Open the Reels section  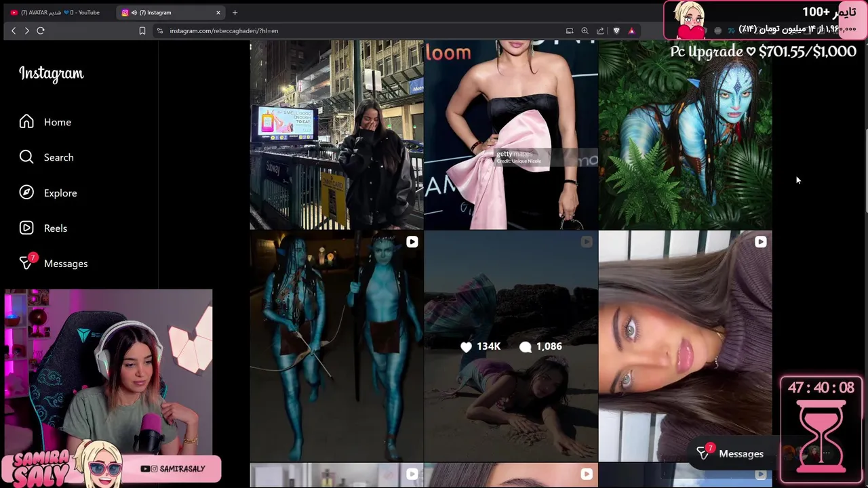[43, 228]
